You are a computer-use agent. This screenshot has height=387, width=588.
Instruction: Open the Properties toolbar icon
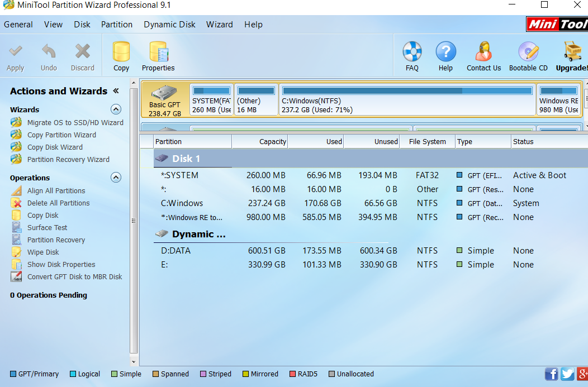coord(159,52)
